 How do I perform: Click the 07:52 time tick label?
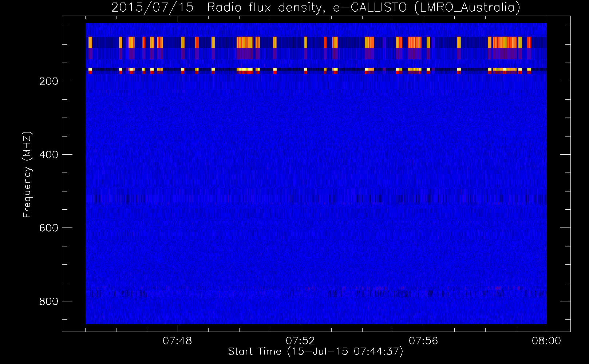pos(301,341)
